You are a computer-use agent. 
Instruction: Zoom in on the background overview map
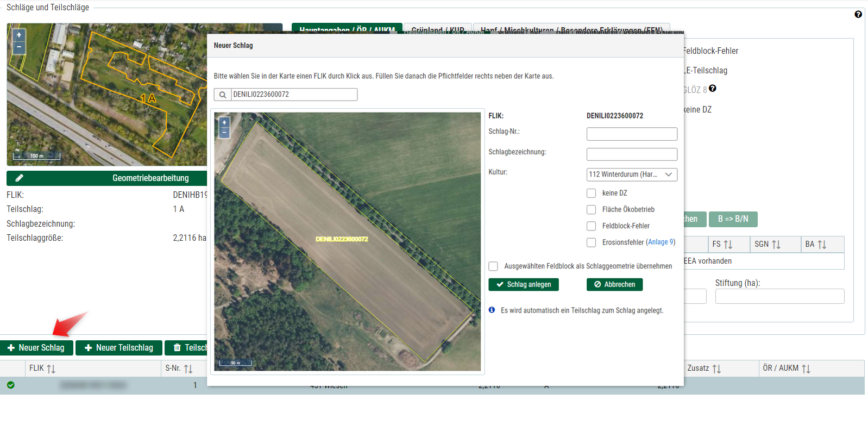[x=19, y=35]
